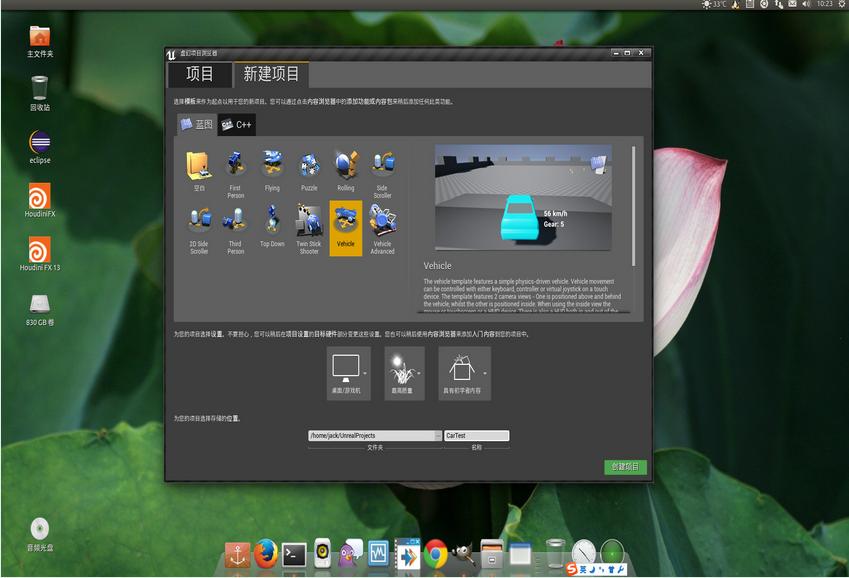Pick the Third Person template
The height and width of the screenshot is (578, 849).
pyautogui.click(x=236, y=228)
